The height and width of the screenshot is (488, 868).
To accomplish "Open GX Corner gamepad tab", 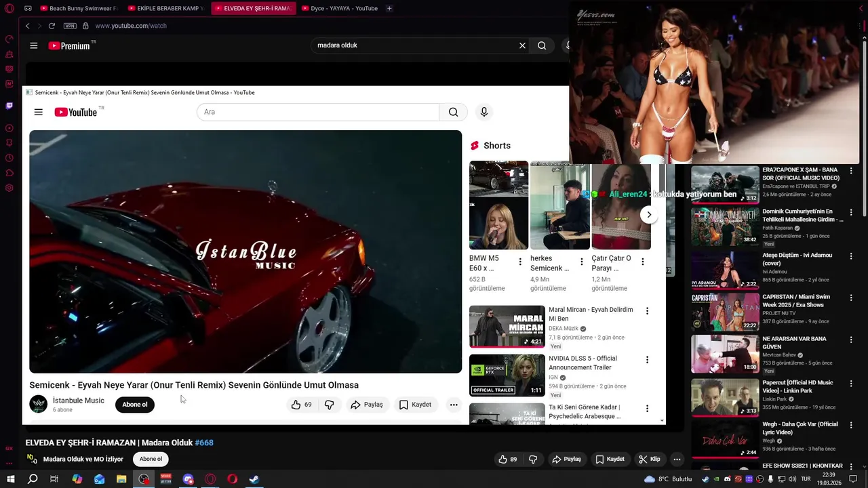I will point(28,8).
